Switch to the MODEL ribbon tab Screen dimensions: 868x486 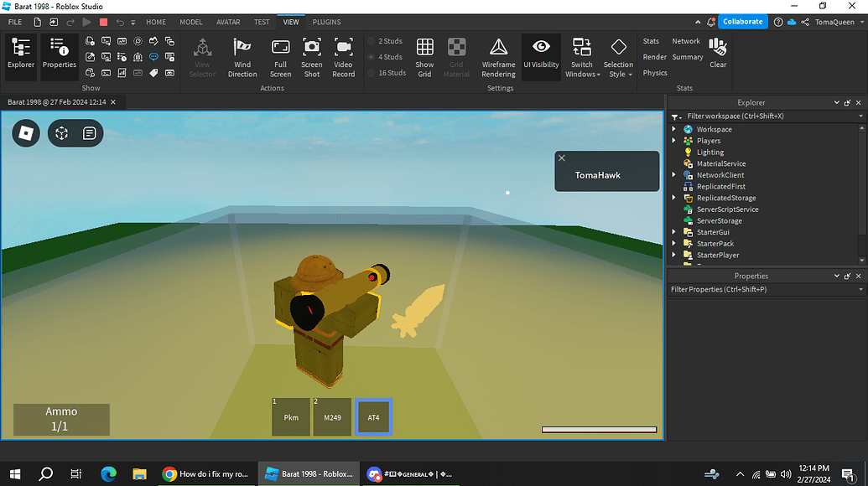[190, 22]
